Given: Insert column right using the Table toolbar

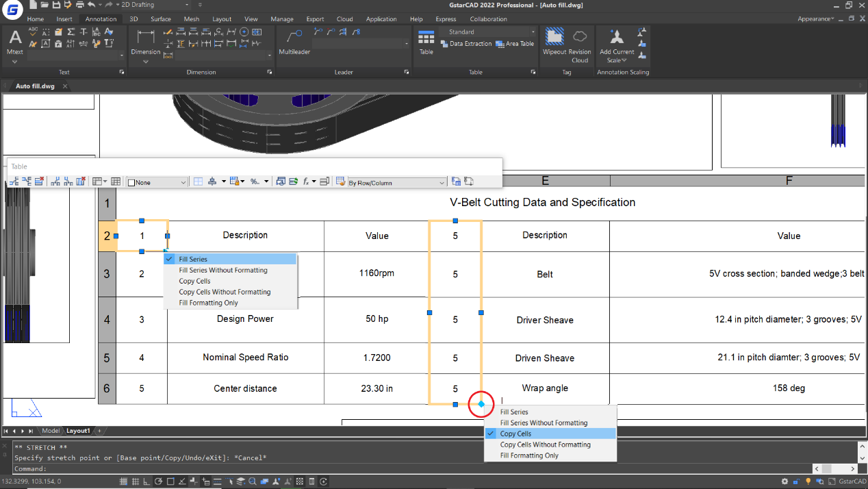Looking at the screenshot, I should click(68, 181).
